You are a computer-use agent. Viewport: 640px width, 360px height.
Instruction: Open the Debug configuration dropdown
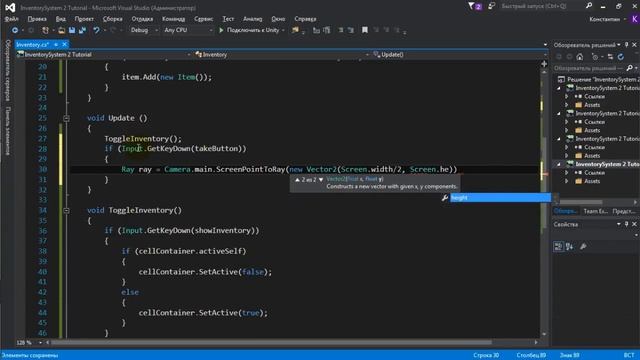tap(144, 30)
